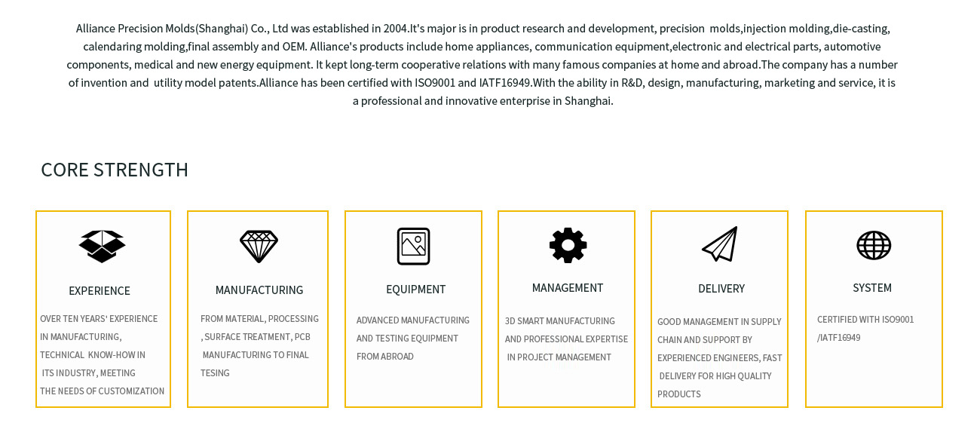
Task: Click 'IN PROJECT MANAGEMENT' line
Action: coord(559,357)
